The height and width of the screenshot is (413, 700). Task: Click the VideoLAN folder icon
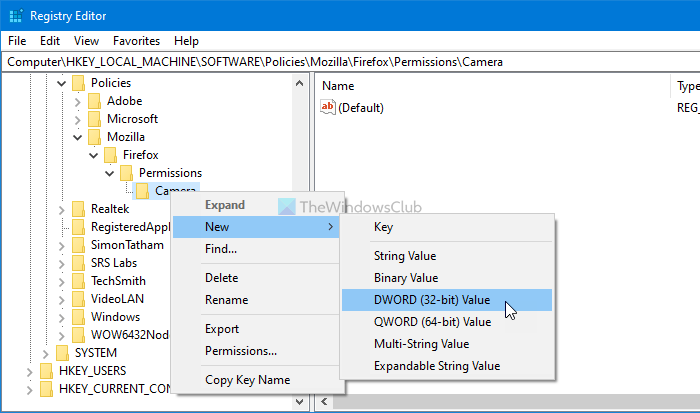[78, 299]
